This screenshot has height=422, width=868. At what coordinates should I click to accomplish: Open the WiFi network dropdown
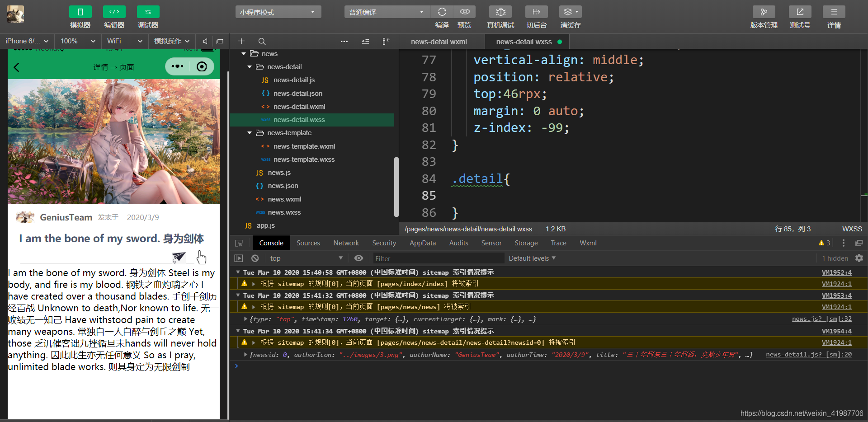pyautogui.click(x=124, y=41)
